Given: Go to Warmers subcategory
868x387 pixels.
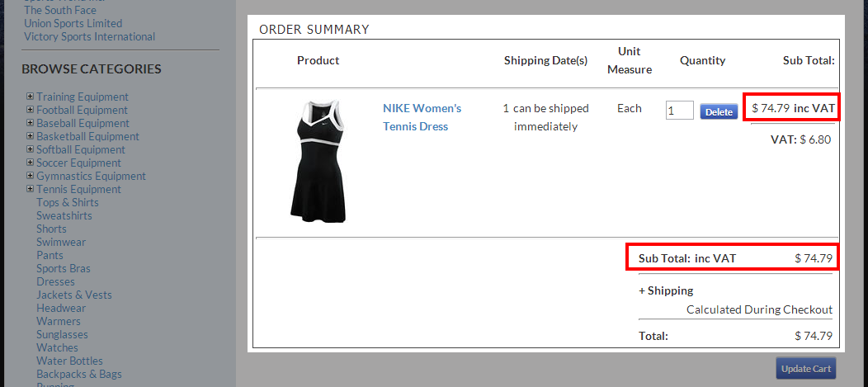Looking at the screenshot, I should tap(59, 322).
